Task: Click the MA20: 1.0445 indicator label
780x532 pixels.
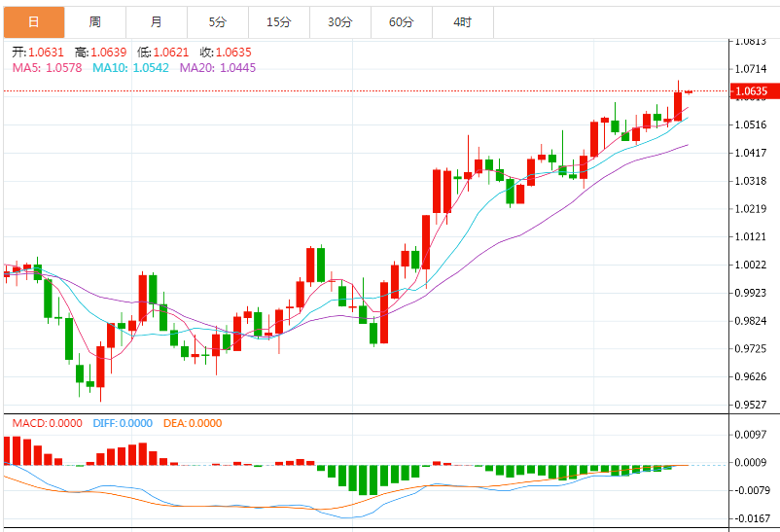Action: (x=218, y=68)
